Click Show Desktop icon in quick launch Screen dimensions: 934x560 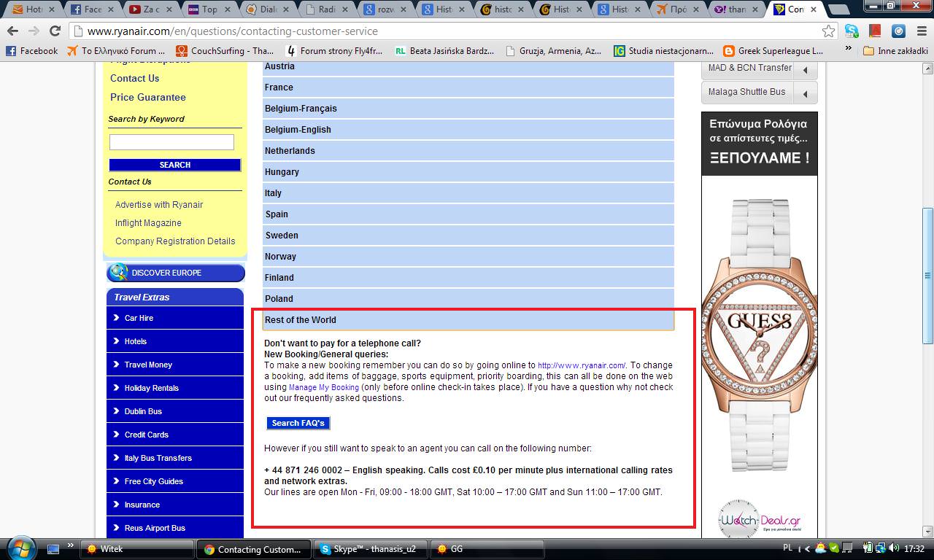pos(53,548)
